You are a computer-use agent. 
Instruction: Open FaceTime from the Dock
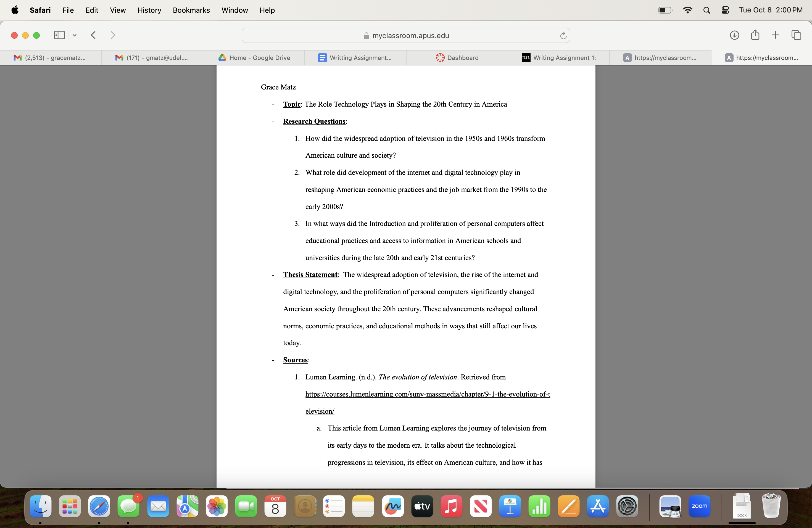[246, 507]
